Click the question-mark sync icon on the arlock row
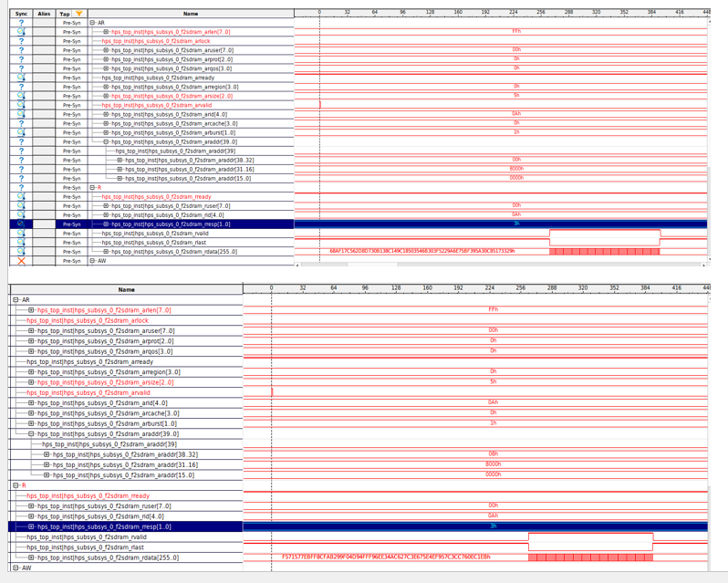This screenshot has width=728, height=583. 21,41
